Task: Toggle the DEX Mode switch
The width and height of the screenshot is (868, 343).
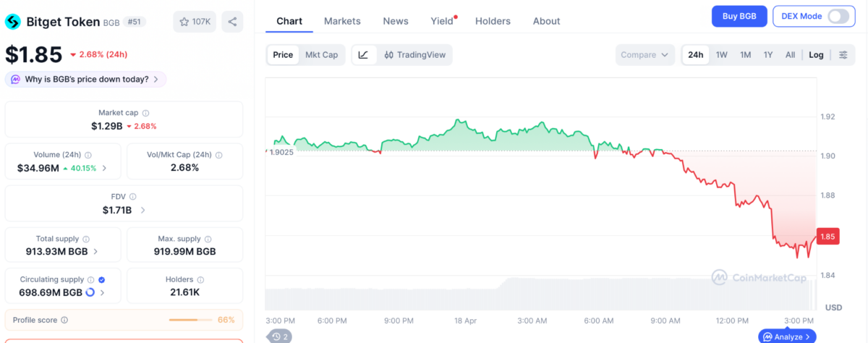Action: [838, 16]
